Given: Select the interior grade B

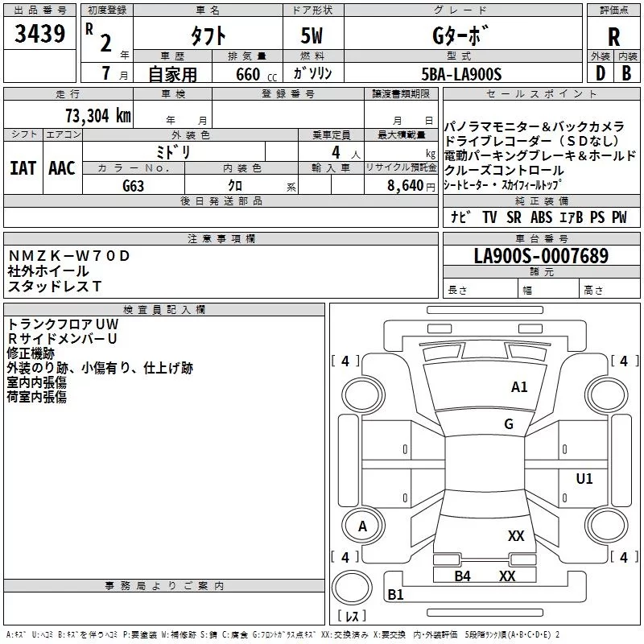Looking at the screenshot, I should 626,73.
